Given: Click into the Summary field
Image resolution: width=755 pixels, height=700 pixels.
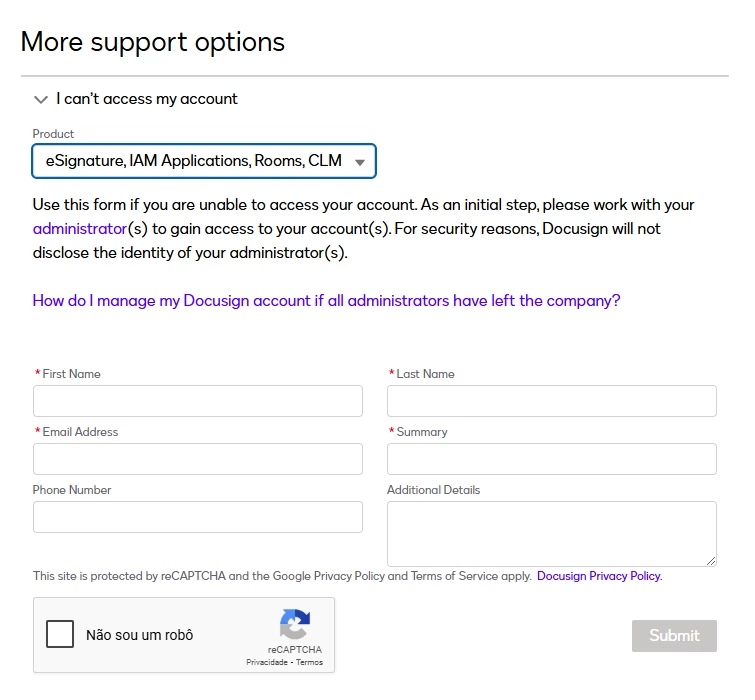Looking at the screenshot, I should coord(552,459).
